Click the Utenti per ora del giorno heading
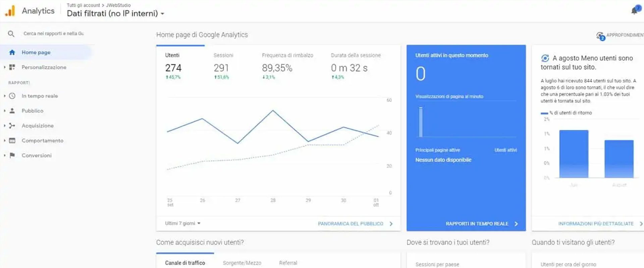This screenshot has width=644, height=268. pyautogui.click(x=568, y=264)
